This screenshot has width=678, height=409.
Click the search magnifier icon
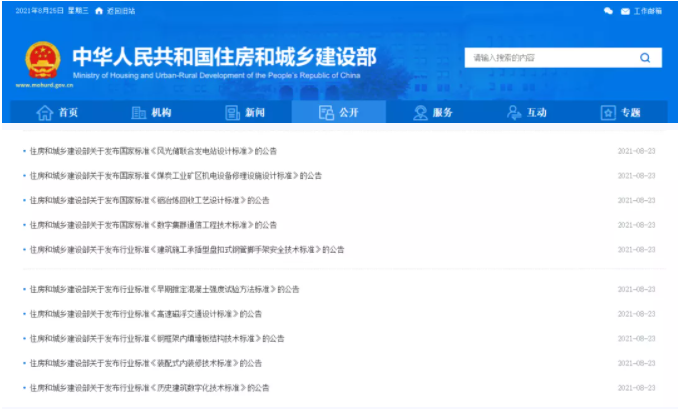645,58
